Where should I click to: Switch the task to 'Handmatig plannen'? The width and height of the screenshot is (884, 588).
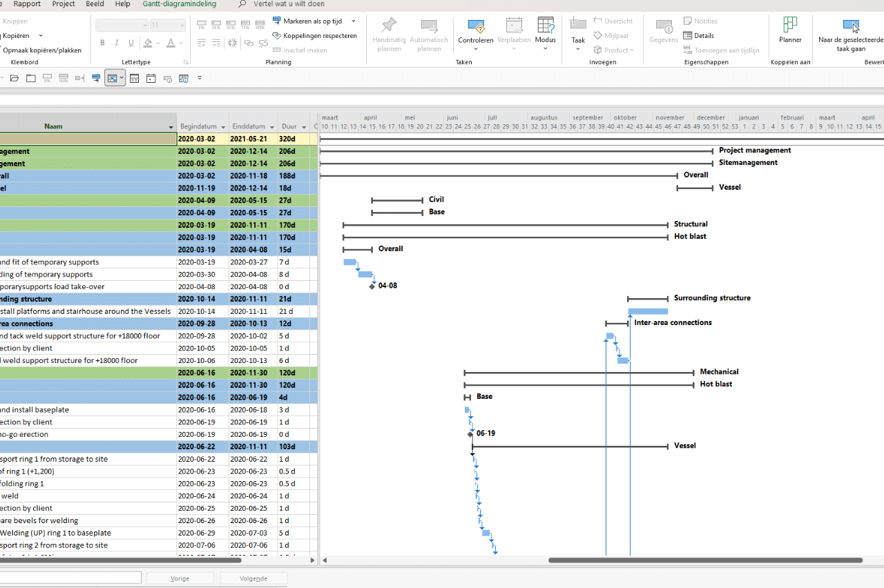pos(389,33)
